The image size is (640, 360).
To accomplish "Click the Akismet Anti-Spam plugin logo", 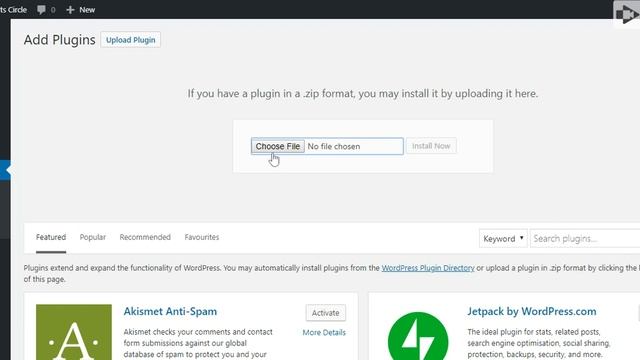I will click(74, 332).
